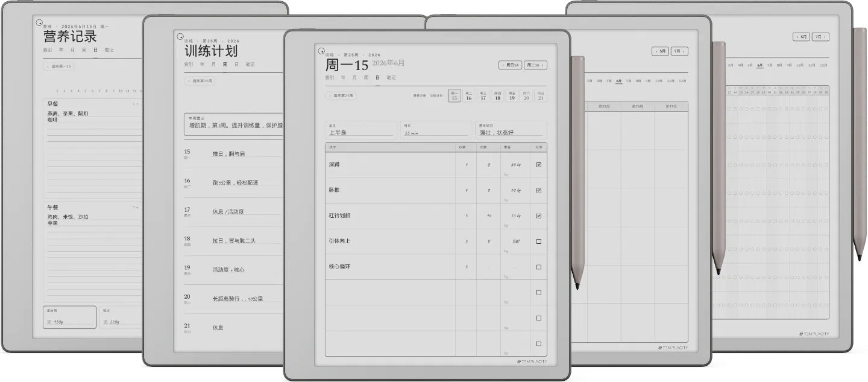The height and width of the screenshot is (382, 868).
Task: Click the 返回第25周 back button on the center page
Action: click(x=341, y=95)
